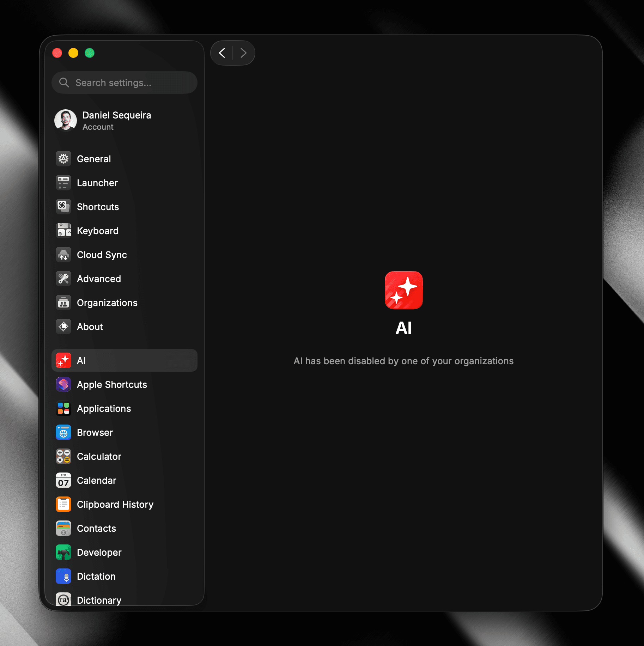Click the AI heading in main pane
Viewport: 644px width, 646px height.
click(x=404, y=328)
